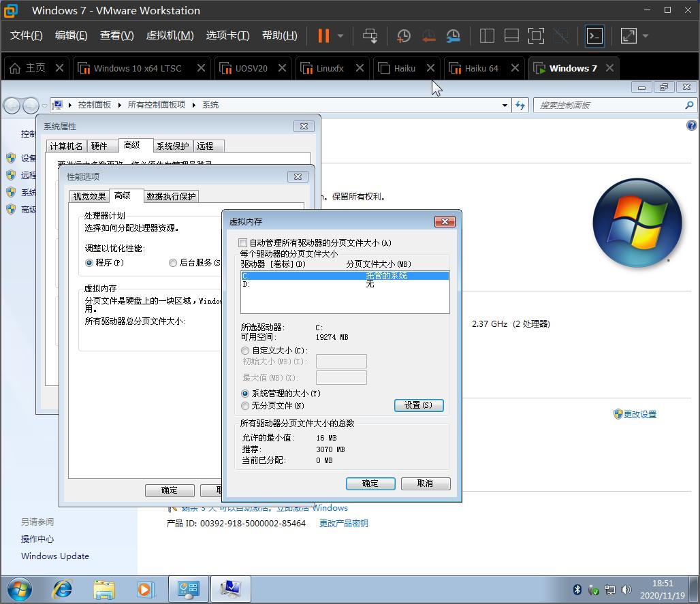Suspend the virtual machine via pause icon
The image size is (700, 604).
[x=323, y=35]
